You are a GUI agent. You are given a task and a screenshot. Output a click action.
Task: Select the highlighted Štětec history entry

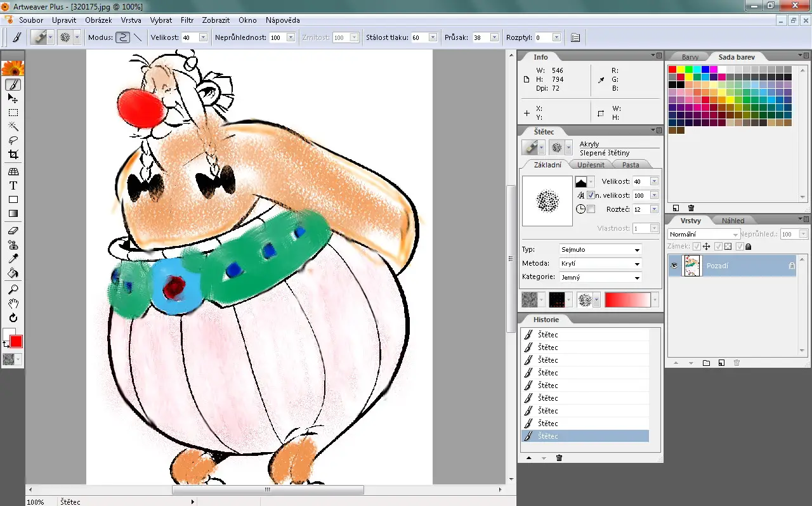point(585,436)
